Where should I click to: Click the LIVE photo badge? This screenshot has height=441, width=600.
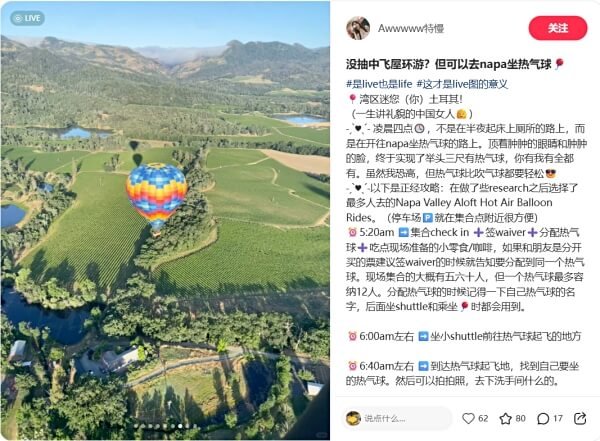pyautogui.click(x=28, y=18)
